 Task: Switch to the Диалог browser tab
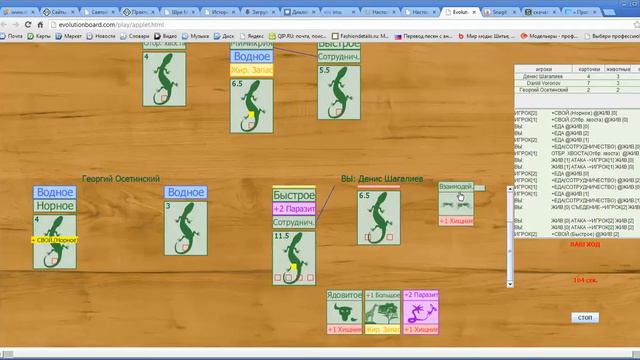[x=300, y=12]
